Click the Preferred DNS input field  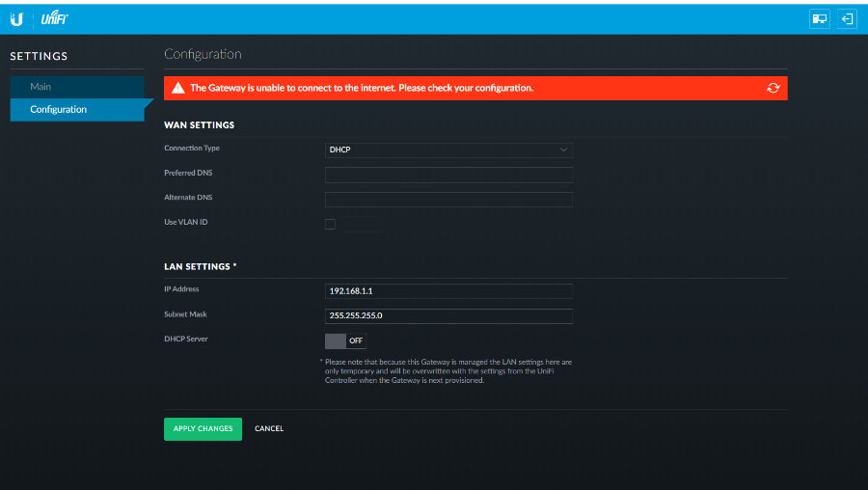point(448,175)
